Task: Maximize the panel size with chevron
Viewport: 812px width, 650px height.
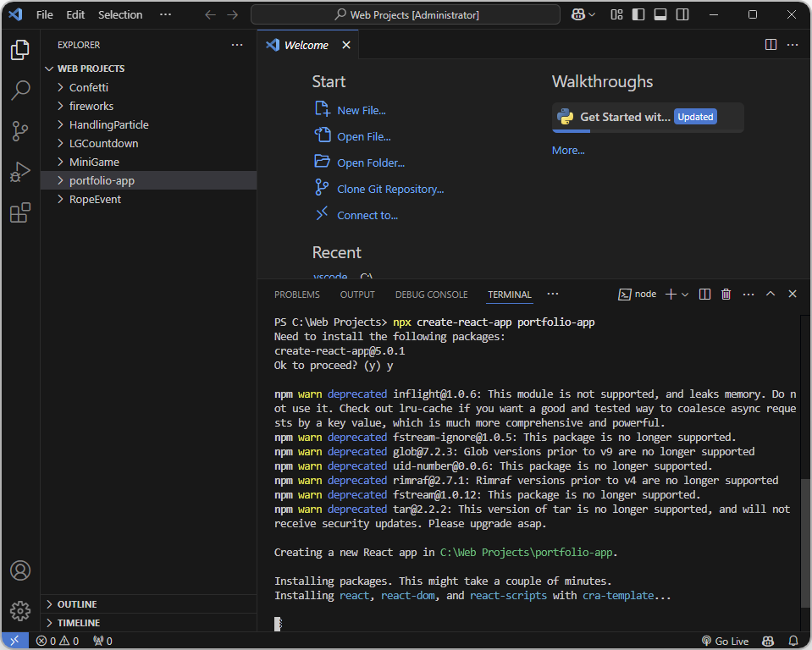Action: point(771,294)
